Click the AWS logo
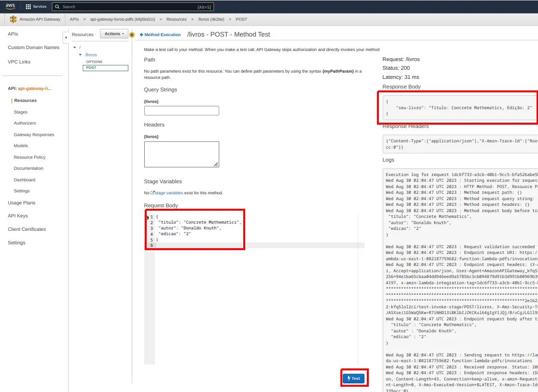 (x=10, y=7)
